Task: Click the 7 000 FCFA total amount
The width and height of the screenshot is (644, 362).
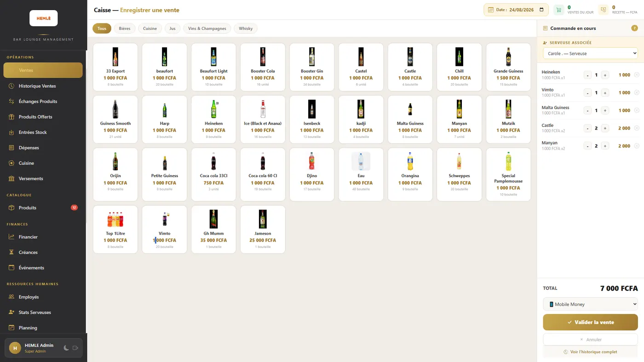Action: tap(619, 288)
